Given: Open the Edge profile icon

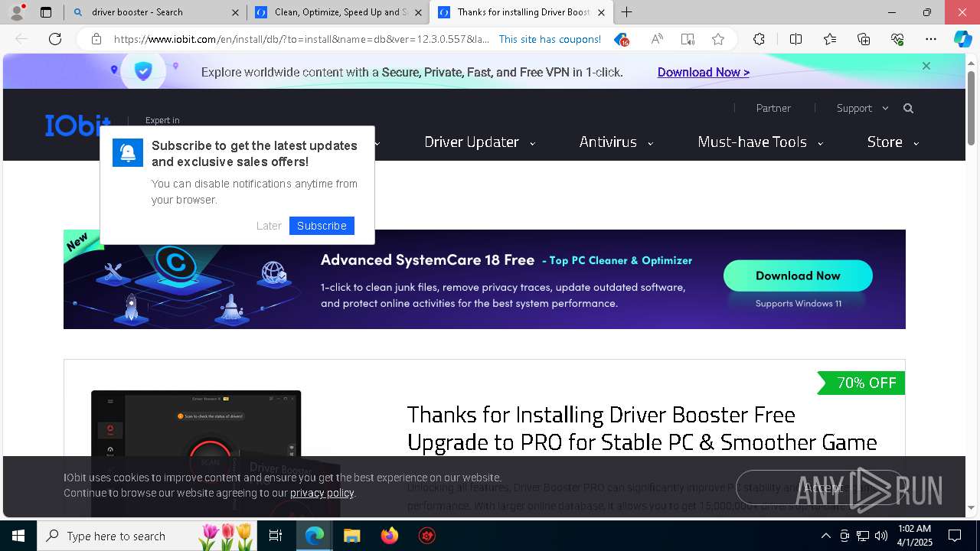Looking at the screenshot, I should click(17, 12).
